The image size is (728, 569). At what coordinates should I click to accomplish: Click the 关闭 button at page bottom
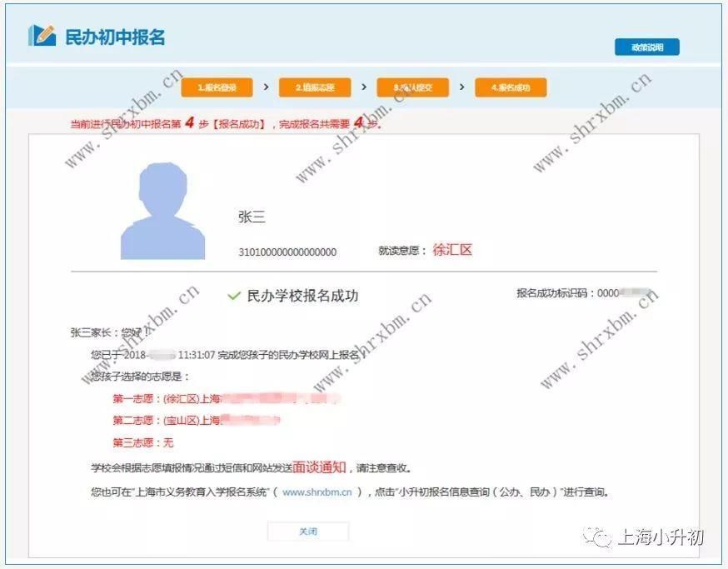click(x=308, y=531)
